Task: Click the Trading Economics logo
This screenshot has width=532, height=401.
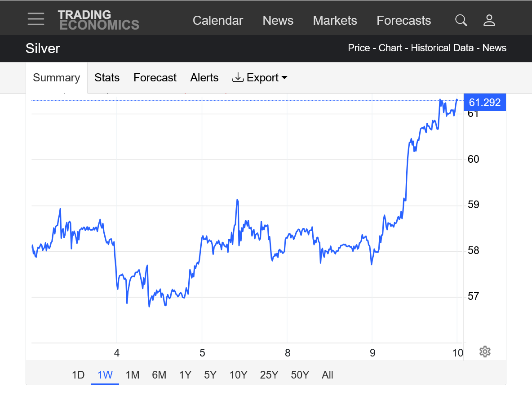Action: point(98,20)
